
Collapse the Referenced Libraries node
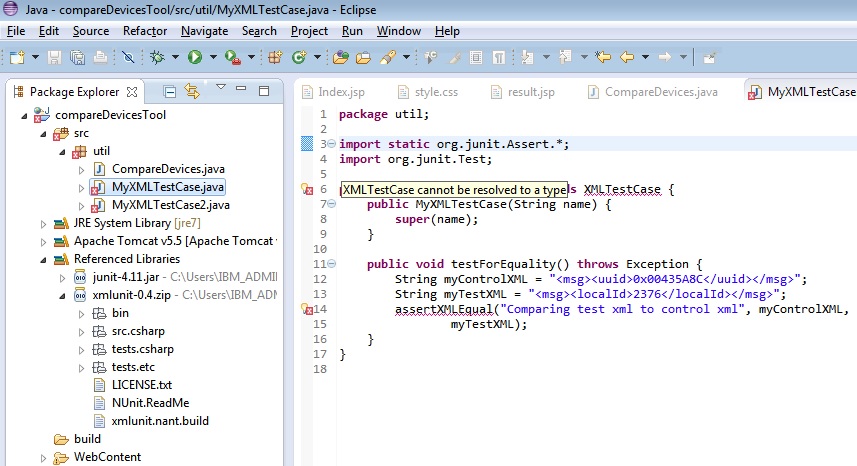[x=43, y=259]
